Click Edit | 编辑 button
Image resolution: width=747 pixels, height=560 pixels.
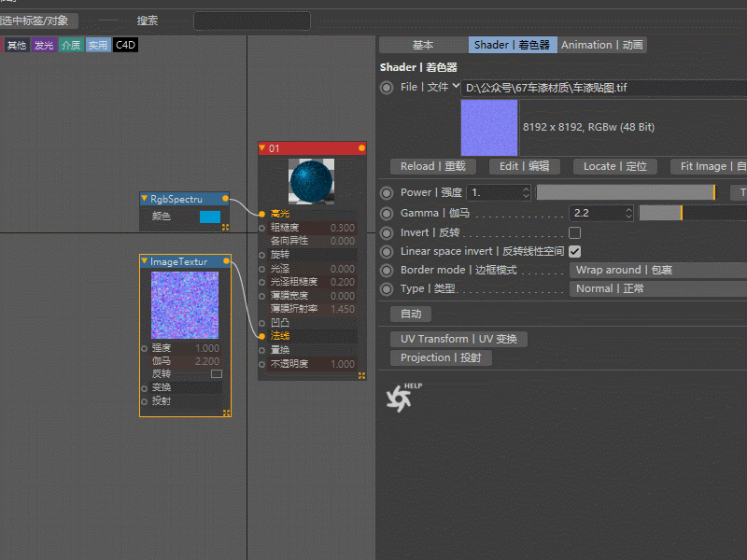click(x=525, y=166)
